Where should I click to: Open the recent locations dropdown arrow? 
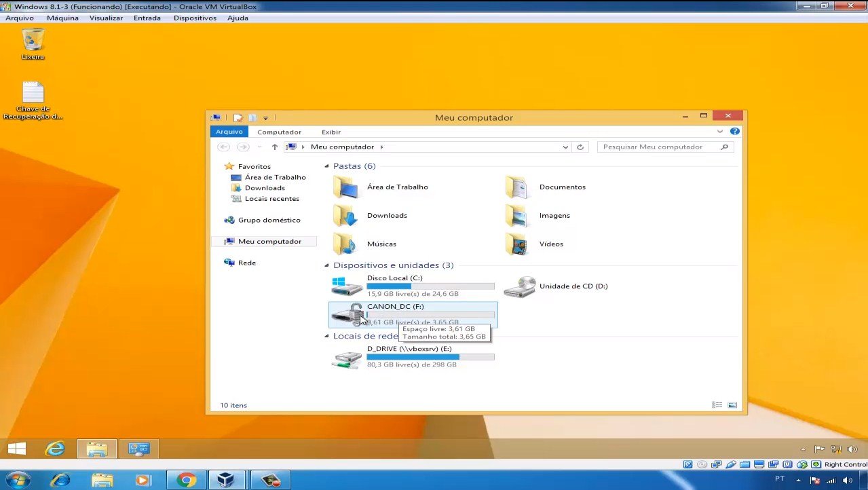[x=259, y=147]
